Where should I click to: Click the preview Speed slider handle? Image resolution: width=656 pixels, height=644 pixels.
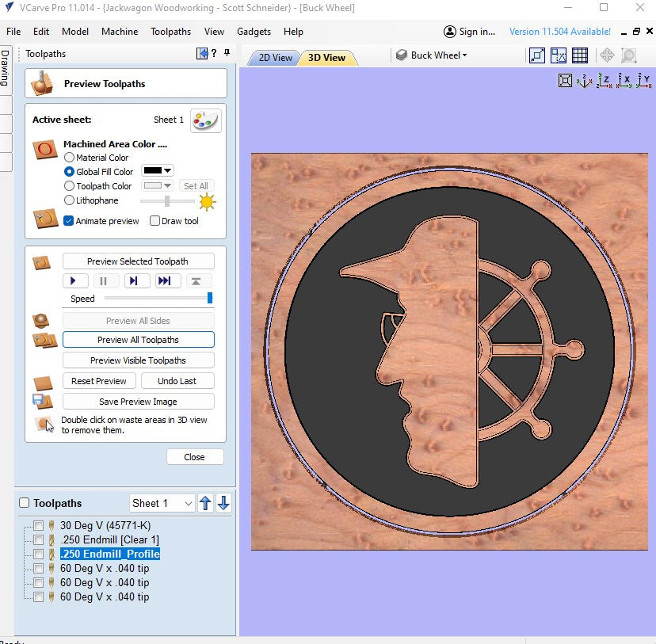click(x=210, y=299)
